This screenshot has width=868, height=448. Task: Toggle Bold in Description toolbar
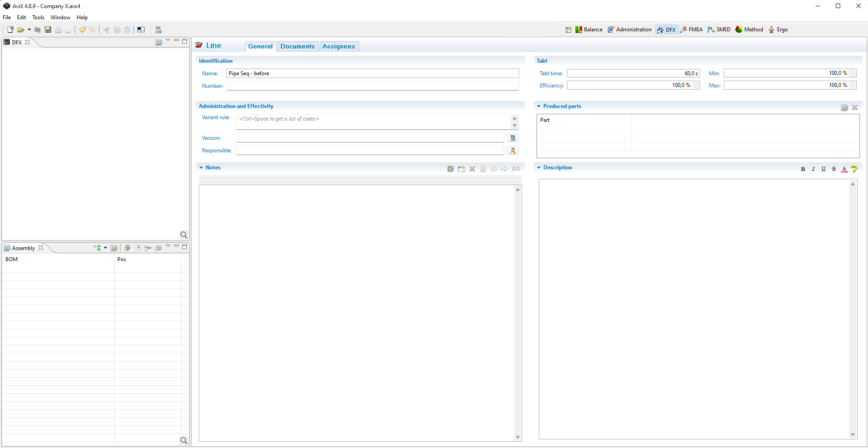pos(803,169)
